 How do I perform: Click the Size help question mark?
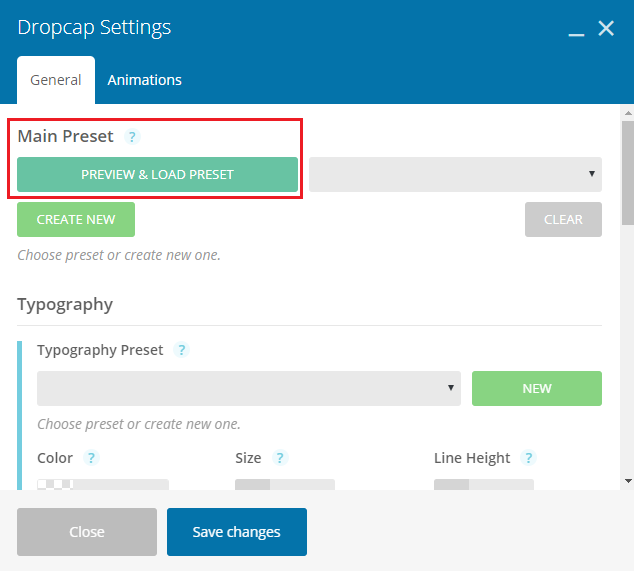280,458
